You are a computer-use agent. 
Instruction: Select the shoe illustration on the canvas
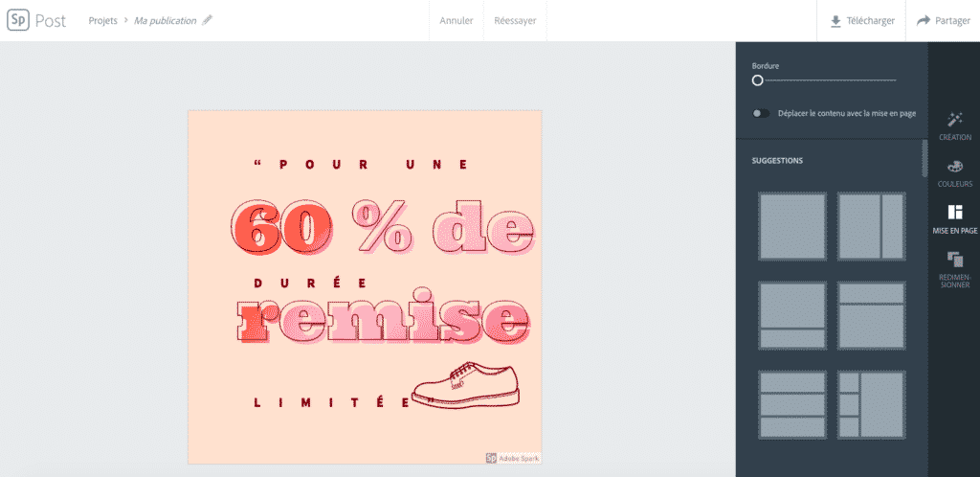pos(465,385)
